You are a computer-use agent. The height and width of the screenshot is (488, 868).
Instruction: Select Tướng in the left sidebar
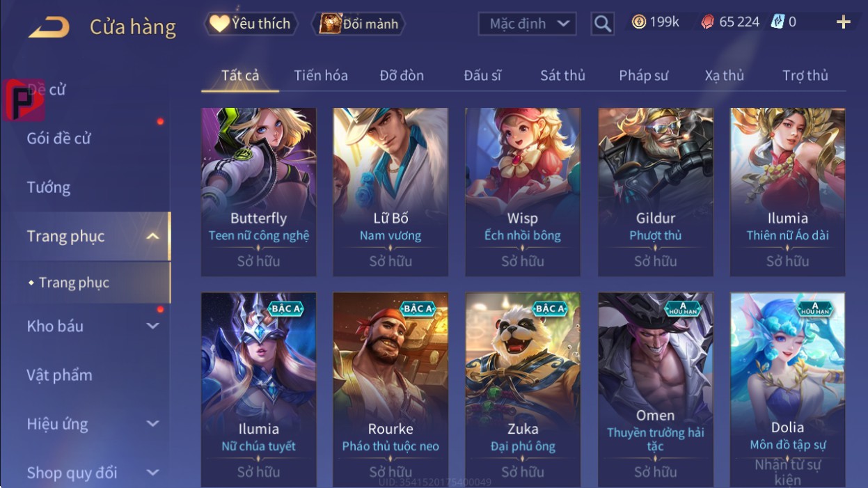49,187
